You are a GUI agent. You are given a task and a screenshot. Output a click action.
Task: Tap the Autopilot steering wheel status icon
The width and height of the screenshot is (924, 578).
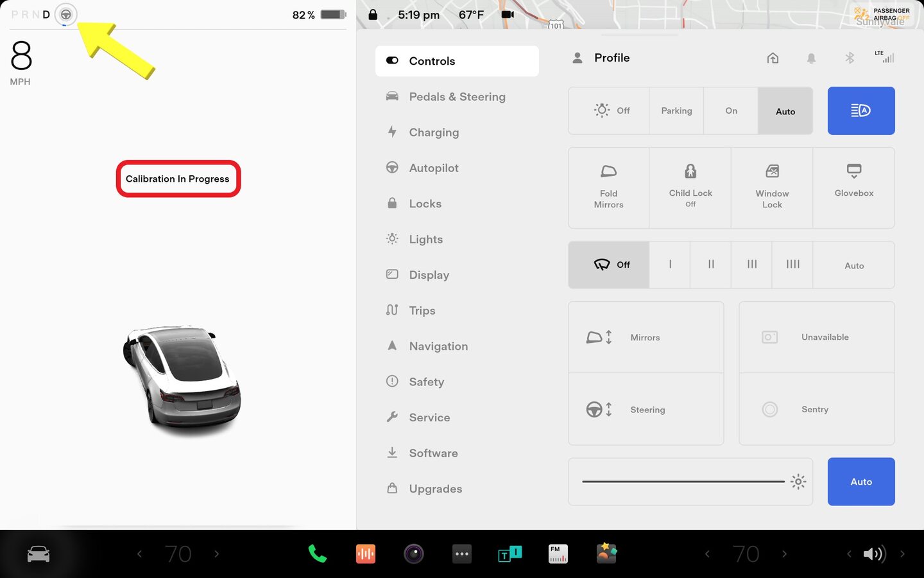point(65,15)
